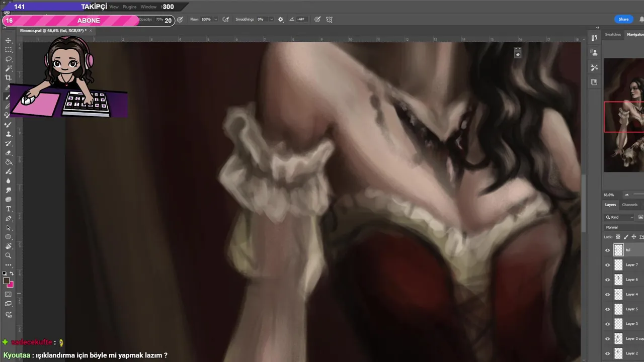The width and height of the screenshot is (644, 362).
Task: Select the Move tool
Action: (x=8, y=41)
